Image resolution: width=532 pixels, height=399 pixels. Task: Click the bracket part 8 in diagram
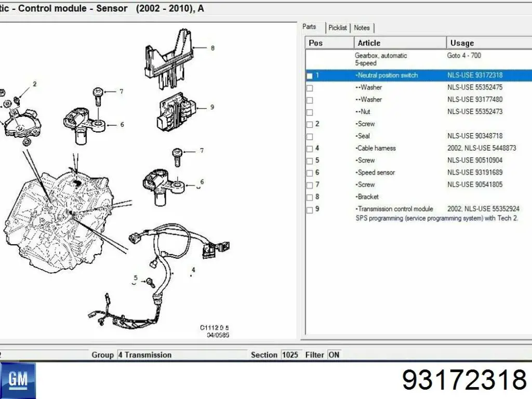click(x=169, y=58)
